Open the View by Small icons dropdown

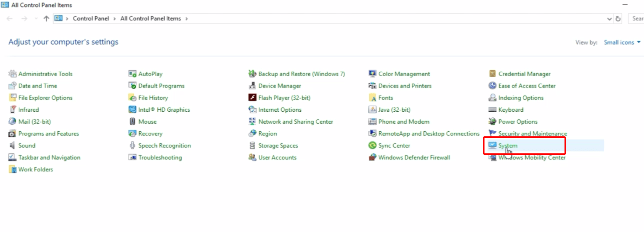point(622,43)
